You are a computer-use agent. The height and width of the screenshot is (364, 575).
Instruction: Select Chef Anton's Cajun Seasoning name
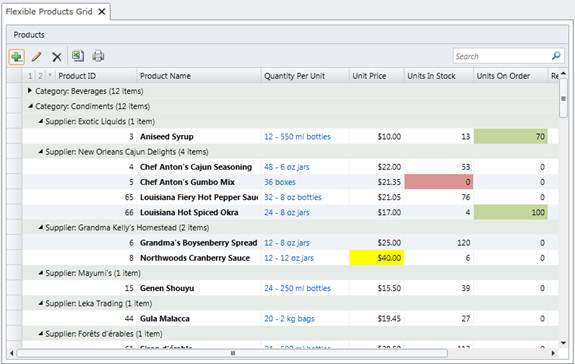click(196, 167)
